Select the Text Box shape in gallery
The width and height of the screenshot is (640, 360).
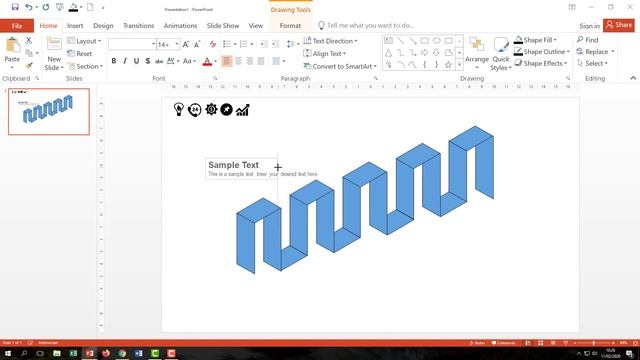point(389,40)
